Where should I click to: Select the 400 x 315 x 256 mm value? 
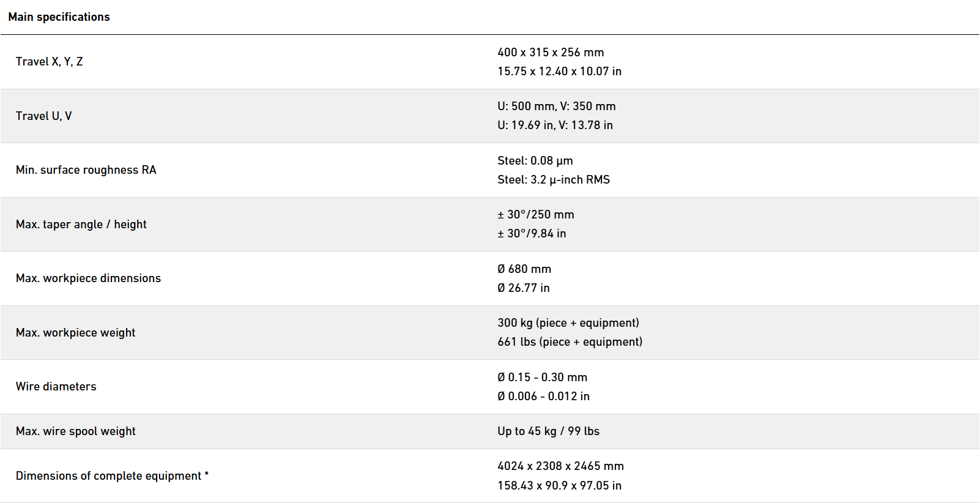pos(551,53)
